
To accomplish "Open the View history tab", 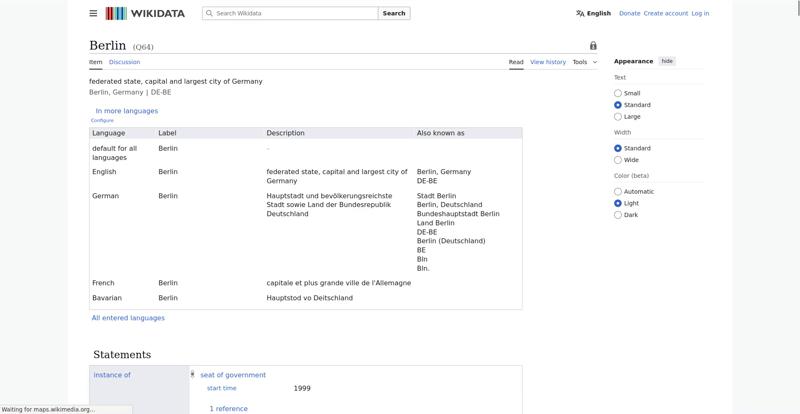I will (x=547, y=62).
